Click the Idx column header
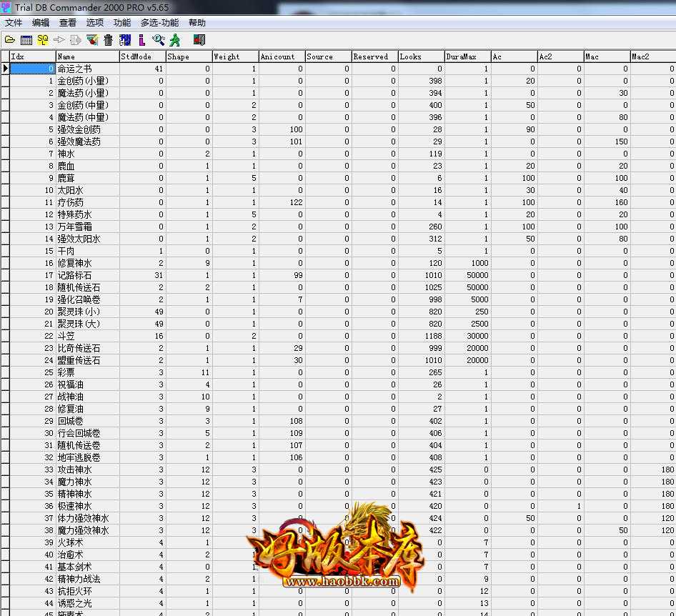The height and width of the screenshot is (616, 676). pos(32,56)
